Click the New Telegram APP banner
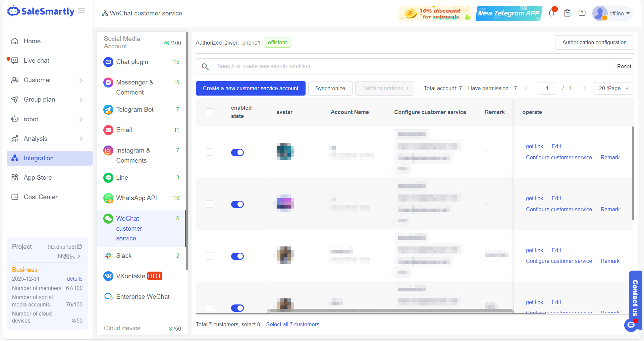The image size is (644, 341). tap(508, 13)
